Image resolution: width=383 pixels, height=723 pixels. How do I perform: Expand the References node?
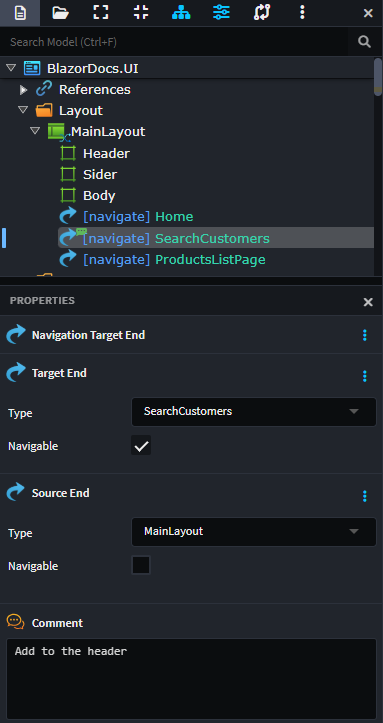click(x=24, y=89)
